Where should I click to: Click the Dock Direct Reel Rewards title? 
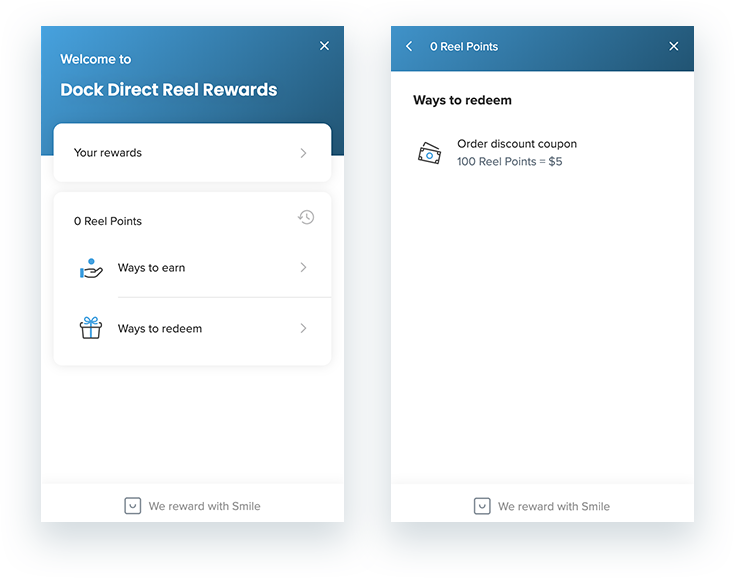coord(168,90)
